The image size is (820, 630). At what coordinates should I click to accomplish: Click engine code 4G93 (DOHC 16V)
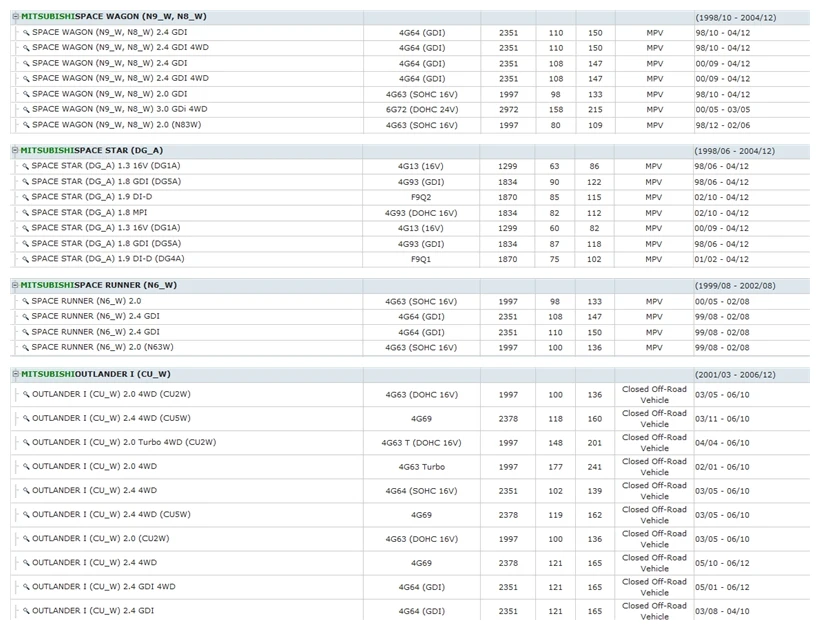click(x=421, y=213)
